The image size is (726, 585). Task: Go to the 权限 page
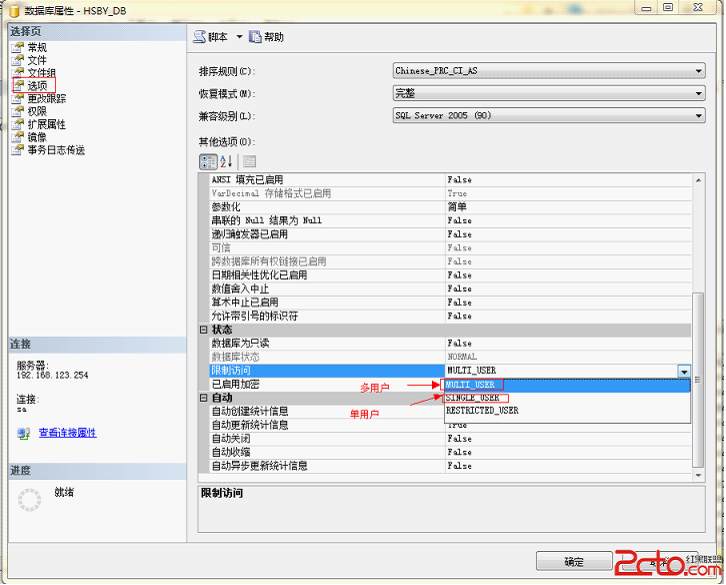(x=36, y=112)
